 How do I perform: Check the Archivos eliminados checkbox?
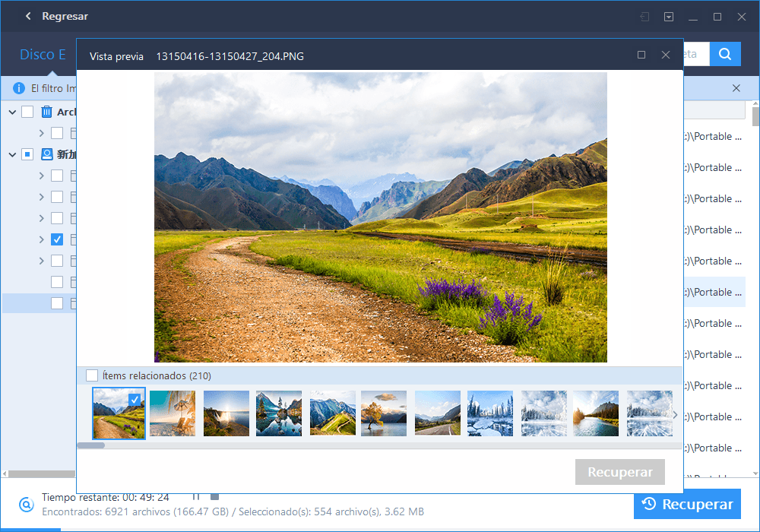click(27, 112)
